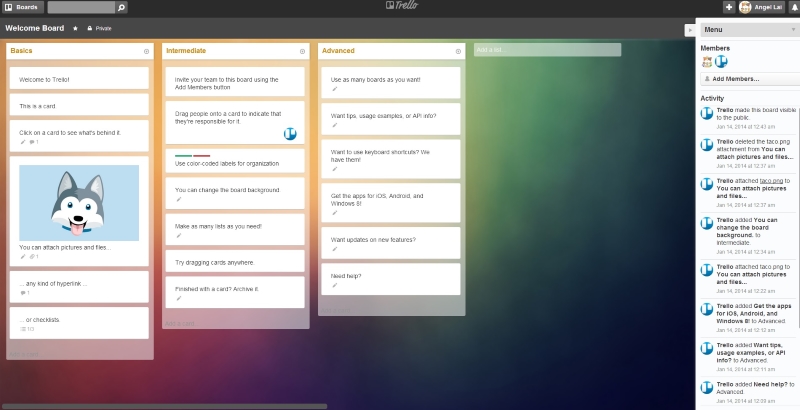The image size is (800, 410).
Task: Open the notifications bell
Action: [794, 7]
